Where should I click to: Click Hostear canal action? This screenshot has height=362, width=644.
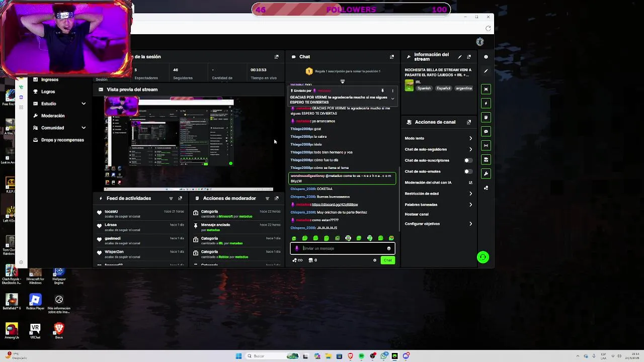(x=417, y=214)
